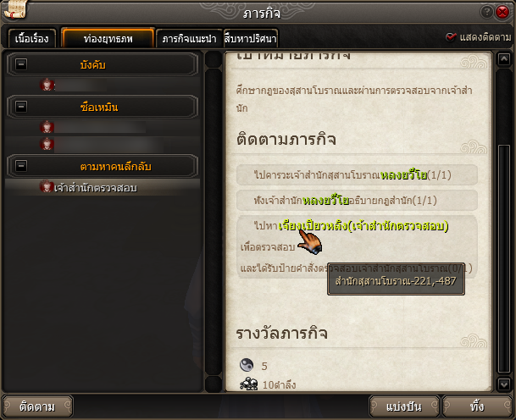Click first quest marker icon under ชื่อเหมิน
This screenshot has height=420, width=516.
coord(47,127)
